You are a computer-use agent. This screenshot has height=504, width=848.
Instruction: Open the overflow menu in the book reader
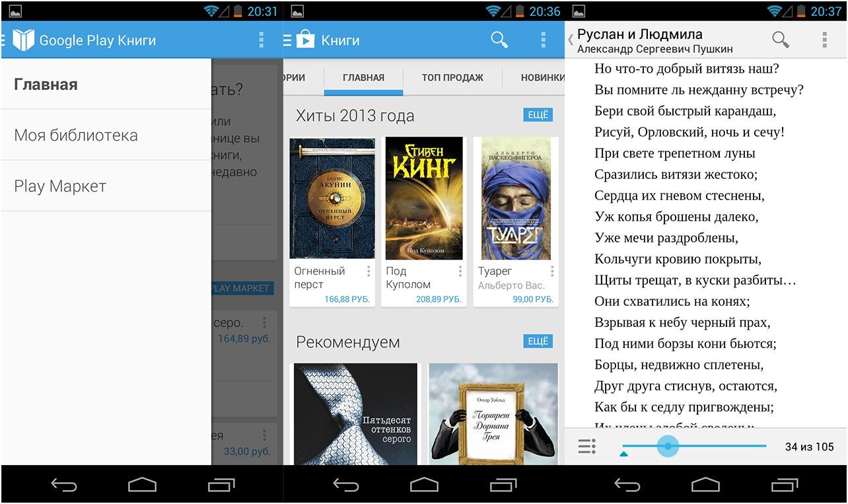824,40
